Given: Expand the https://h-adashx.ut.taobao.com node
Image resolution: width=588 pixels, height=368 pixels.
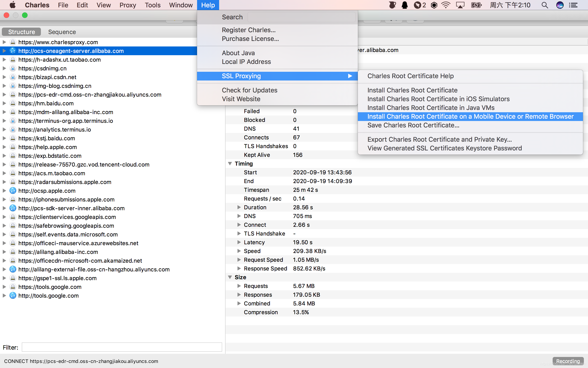Looking at the screenshot, I should [4, 60].
